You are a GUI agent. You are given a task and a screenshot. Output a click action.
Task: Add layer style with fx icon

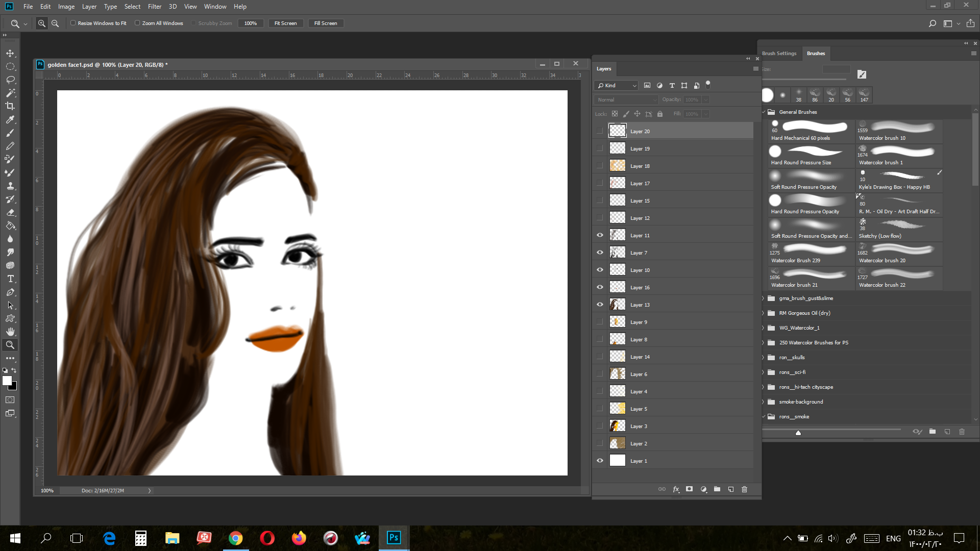point(676,489)
